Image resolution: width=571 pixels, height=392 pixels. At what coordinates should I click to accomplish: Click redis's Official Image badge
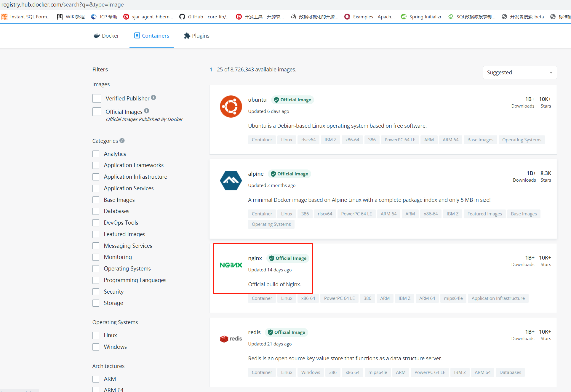click(x=286, y=332)
